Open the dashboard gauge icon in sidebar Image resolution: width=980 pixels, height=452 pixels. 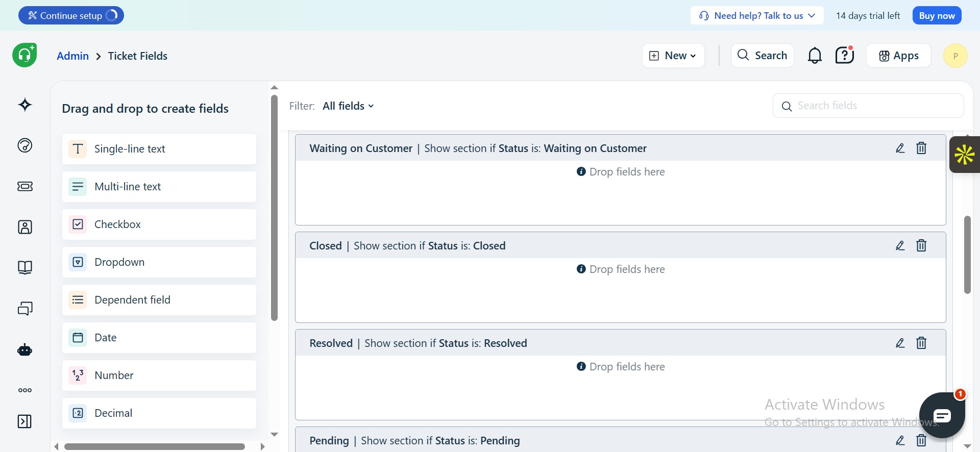pyautogui.click(x=25, y=145)
